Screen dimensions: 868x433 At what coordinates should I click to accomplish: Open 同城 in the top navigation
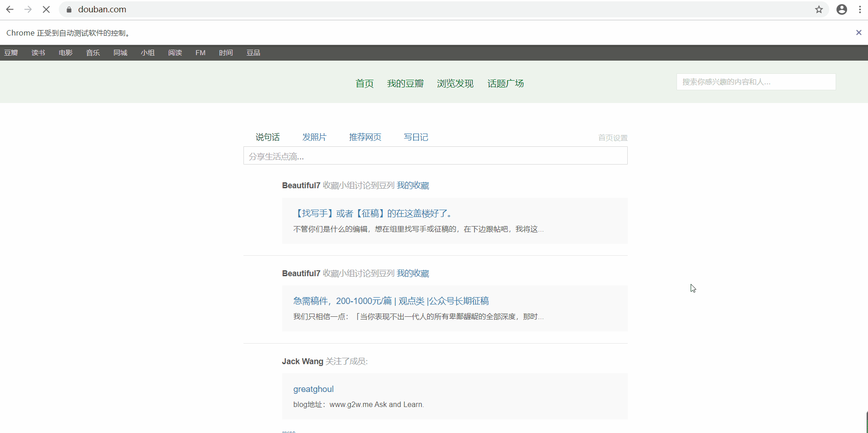pyautogui.click(x=120, y=53)
